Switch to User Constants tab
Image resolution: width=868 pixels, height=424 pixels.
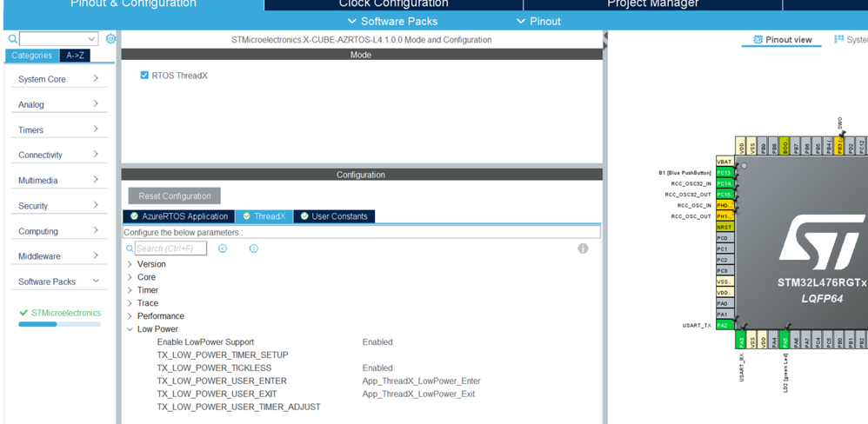coord(334,216)
